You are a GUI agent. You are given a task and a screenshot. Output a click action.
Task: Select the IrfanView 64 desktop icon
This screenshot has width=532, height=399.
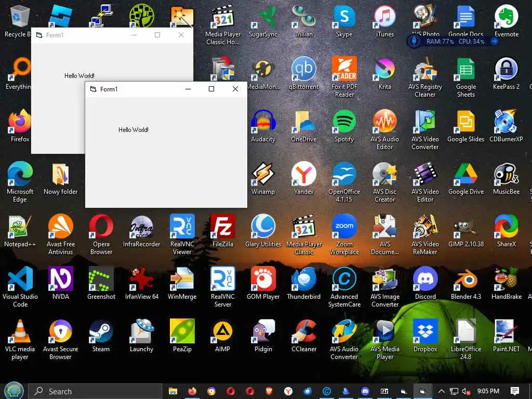141,283
